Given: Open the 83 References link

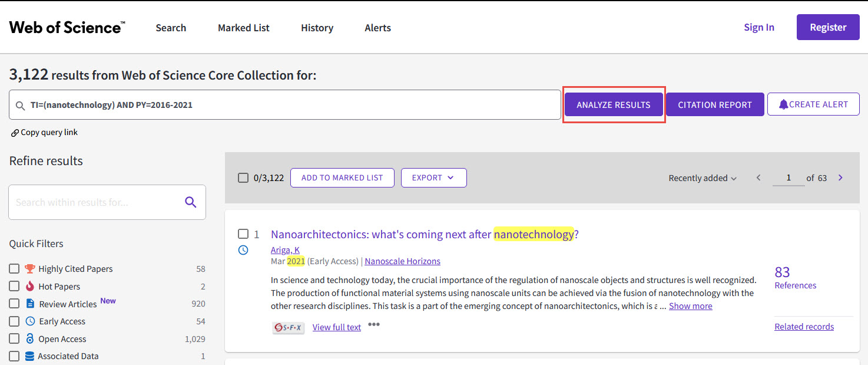Looking at the screenshot, I should tap(795, 277).
